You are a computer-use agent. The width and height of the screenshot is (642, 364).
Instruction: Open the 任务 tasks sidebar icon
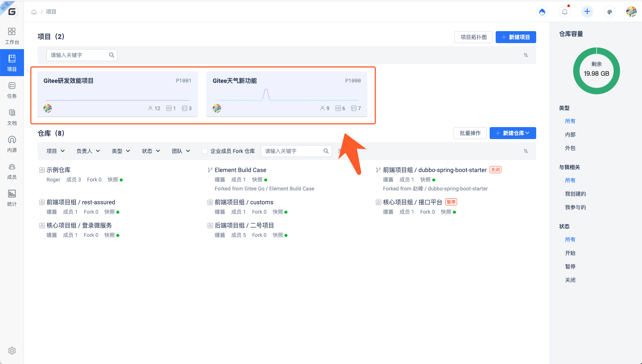12,90
